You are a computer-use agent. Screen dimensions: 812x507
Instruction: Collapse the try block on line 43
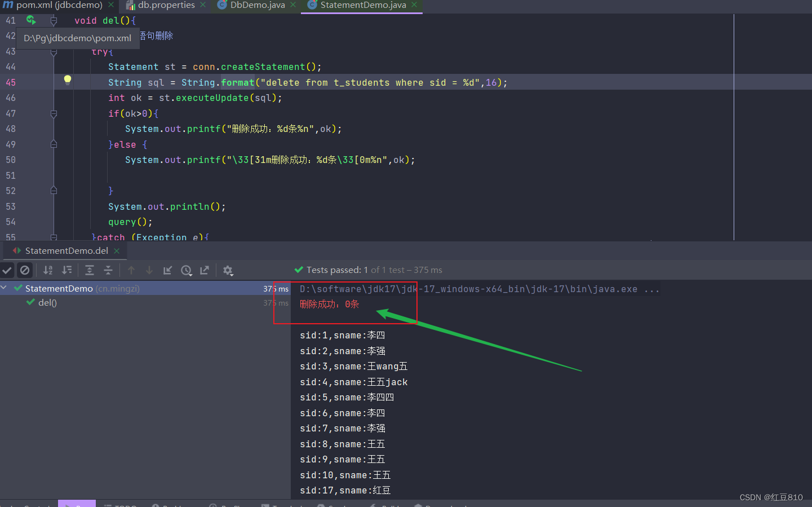tap(53, 51)
